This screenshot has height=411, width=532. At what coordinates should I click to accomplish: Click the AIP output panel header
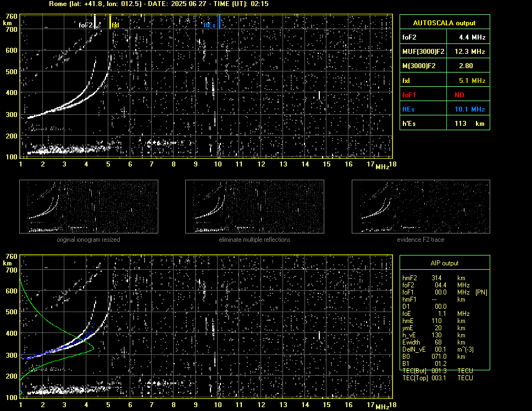click(445, 263)
